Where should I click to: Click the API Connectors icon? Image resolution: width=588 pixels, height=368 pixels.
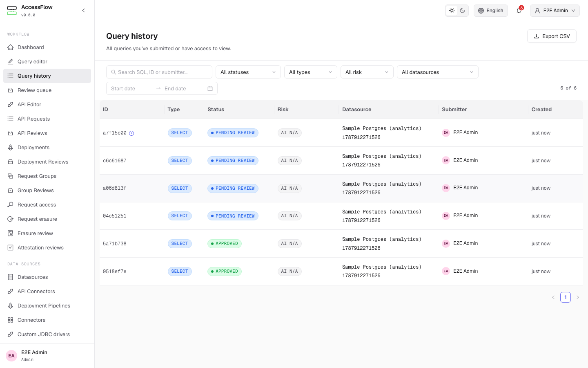11,292
